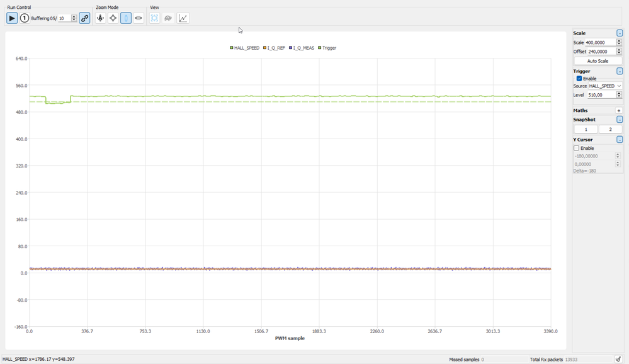
Task: Expand the Maths section with plus
Action: 618,110
